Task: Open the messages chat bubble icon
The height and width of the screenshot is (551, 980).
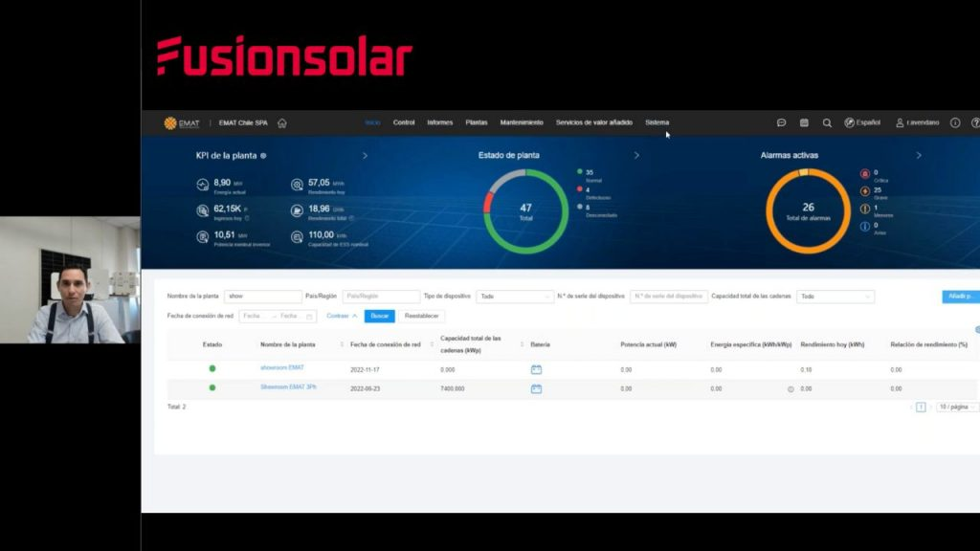Action: (x=781, y=123)
